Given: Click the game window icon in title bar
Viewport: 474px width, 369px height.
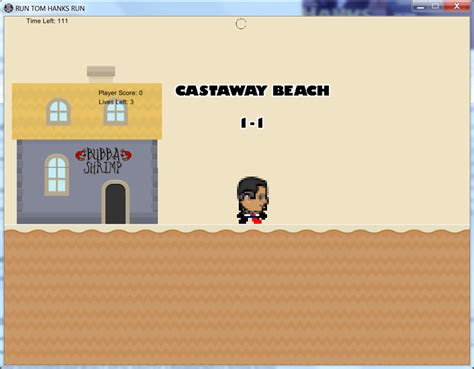Looking at the screenshot, I should [8, 8].
